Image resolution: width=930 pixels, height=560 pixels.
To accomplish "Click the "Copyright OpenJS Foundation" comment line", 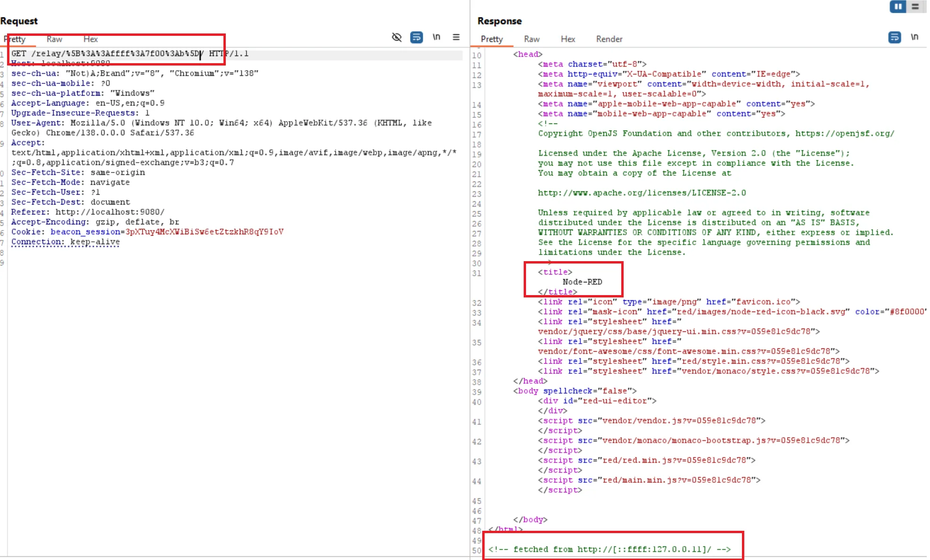I will [716, 133].
